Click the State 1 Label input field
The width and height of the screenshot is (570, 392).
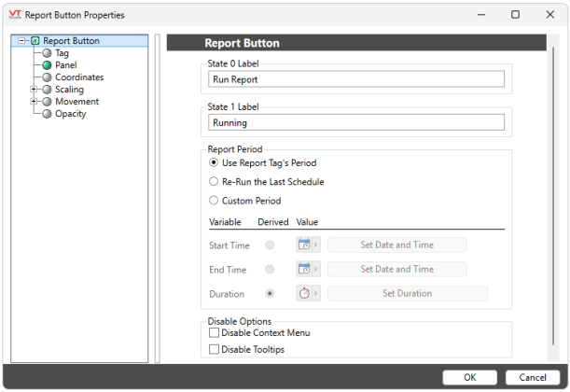(x=356, y=122)
